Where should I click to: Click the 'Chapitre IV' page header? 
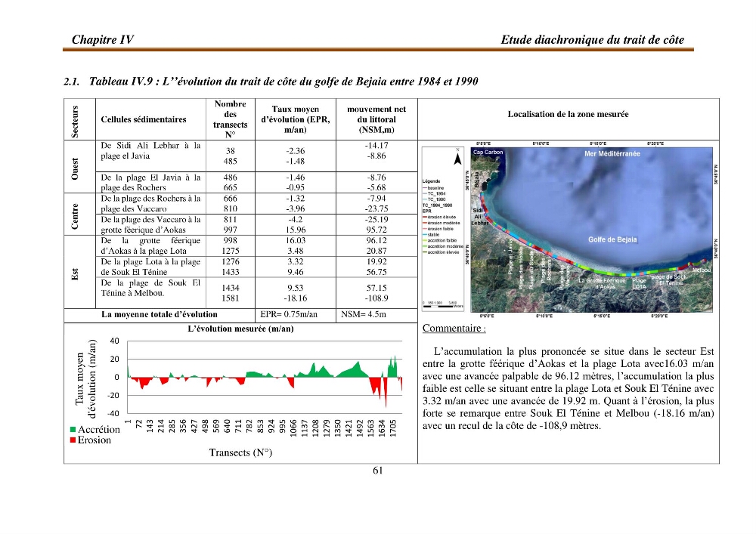103,39
